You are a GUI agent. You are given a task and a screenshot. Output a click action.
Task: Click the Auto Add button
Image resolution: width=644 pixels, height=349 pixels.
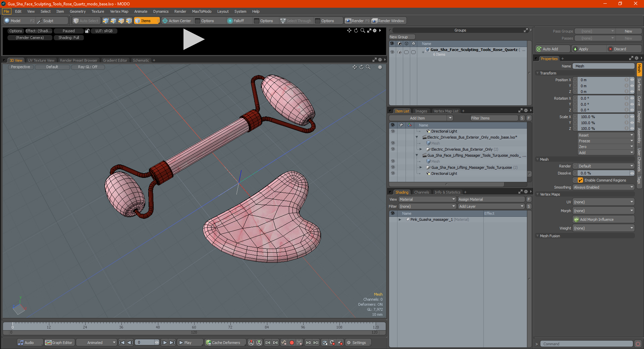pyautogui.click(x=552, y=49)
